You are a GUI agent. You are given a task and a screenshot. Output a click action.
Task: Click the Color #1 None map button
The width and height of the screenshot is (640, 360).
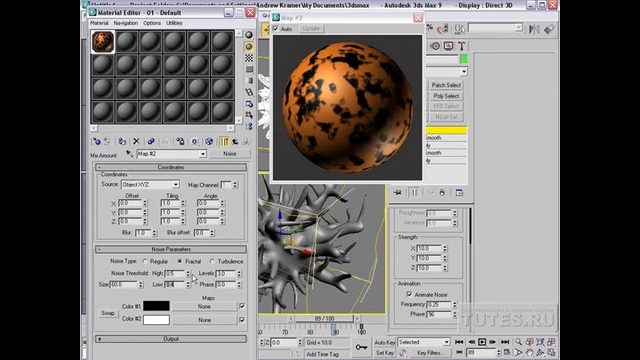[x=204, y=307]
